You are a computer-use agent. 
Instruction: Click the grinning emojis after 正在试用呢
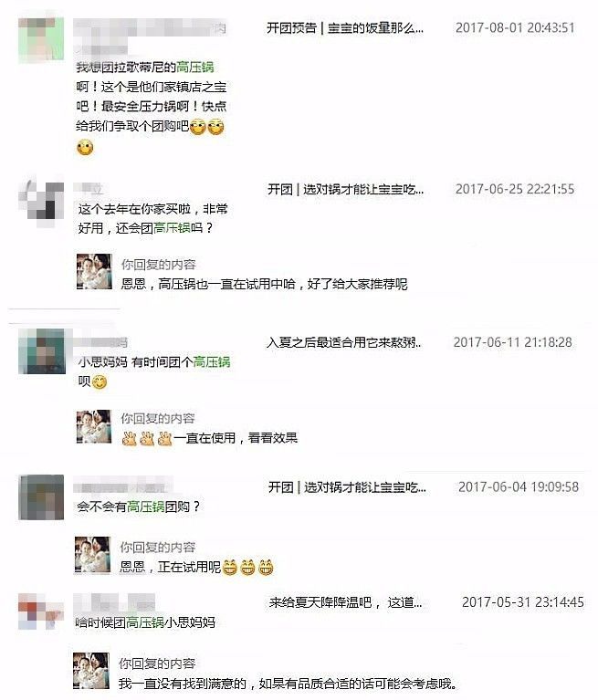pos(247,567)
